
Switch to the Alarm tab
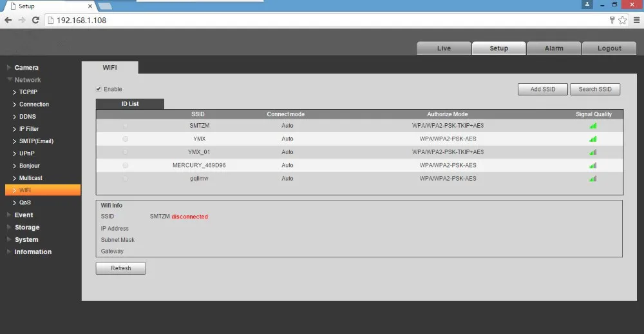[x=554, y=48]
